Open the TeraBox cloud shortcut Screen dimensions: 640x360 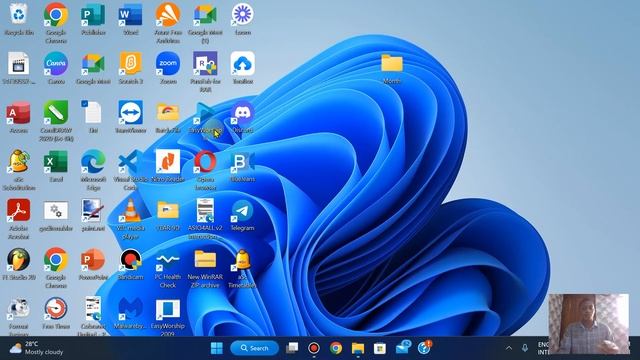[243, 68]
